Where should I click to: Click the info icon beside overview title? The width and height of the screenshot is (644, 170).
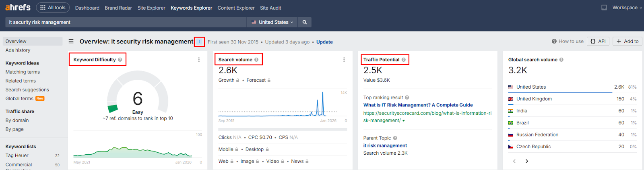coord(199,41)
